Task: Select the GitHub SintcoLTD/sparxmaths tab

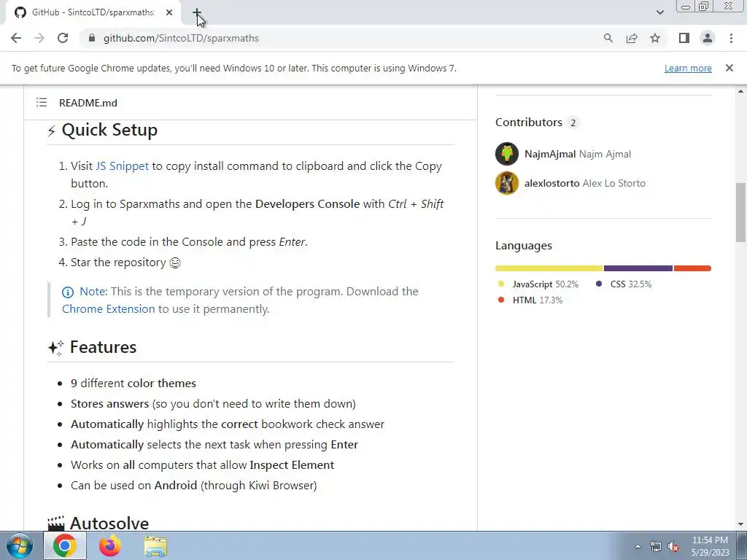Action: pyautogui.click(x=93, y=13)
